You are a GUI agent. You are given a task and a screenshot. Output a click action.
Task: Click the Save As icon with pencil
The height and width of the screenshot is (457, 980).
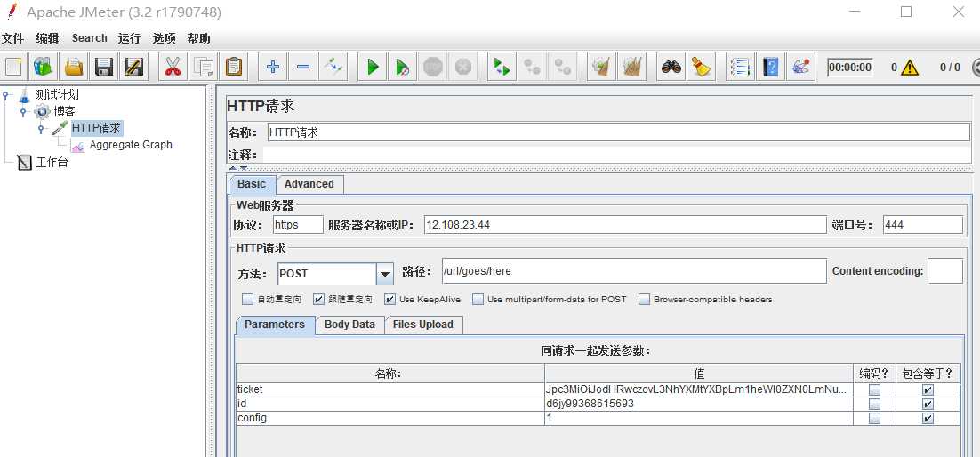[133, 67]
